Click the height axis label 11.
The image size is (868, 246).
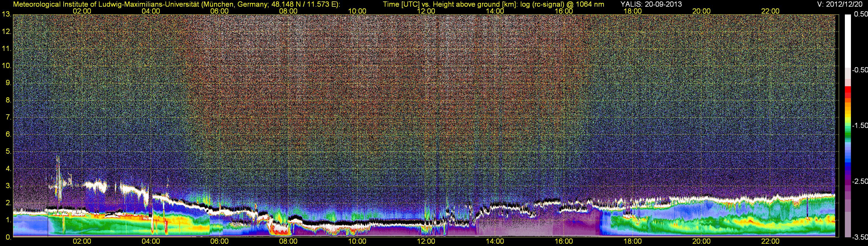pos(6,49)
